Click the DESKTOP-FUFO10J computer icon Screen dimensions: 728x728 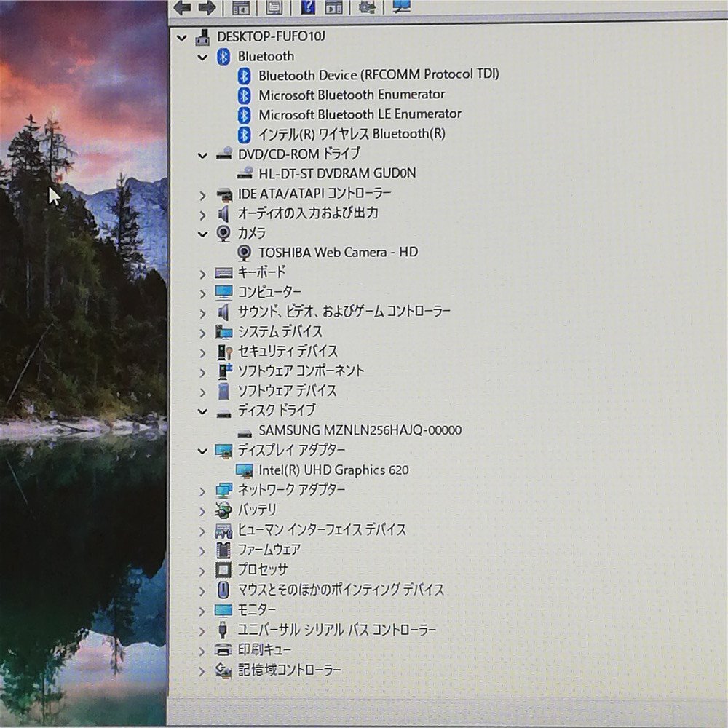click(202, 37)
